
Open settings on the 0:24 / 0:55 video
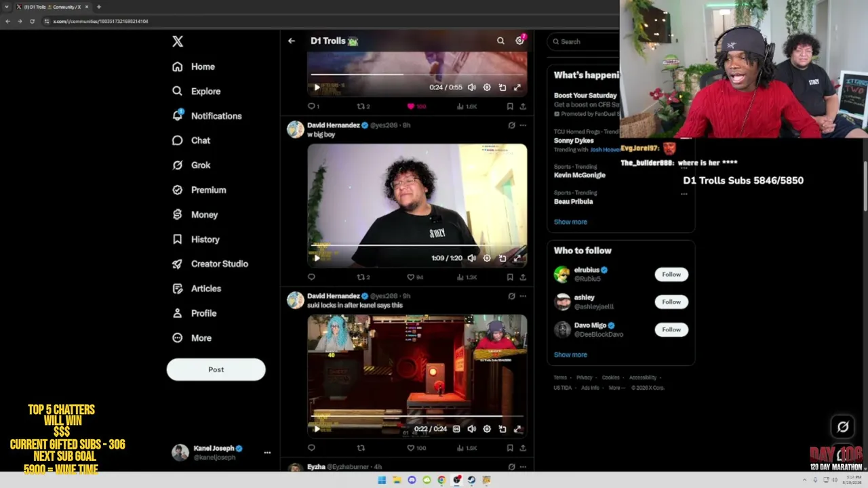487,87
